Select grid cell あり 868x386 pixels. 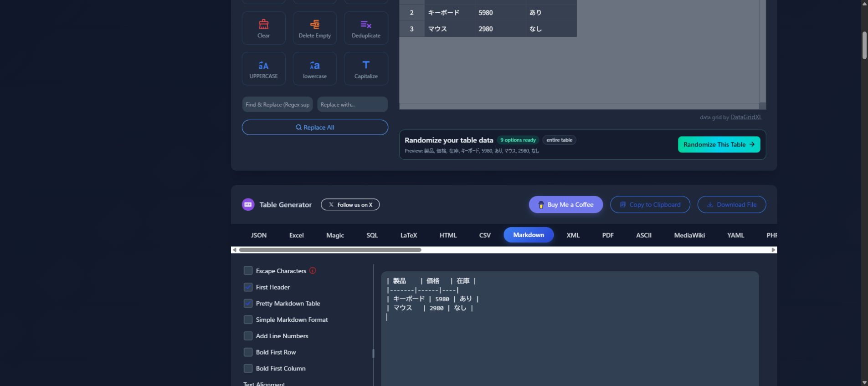pyautogui.click(x=551, y=13)
